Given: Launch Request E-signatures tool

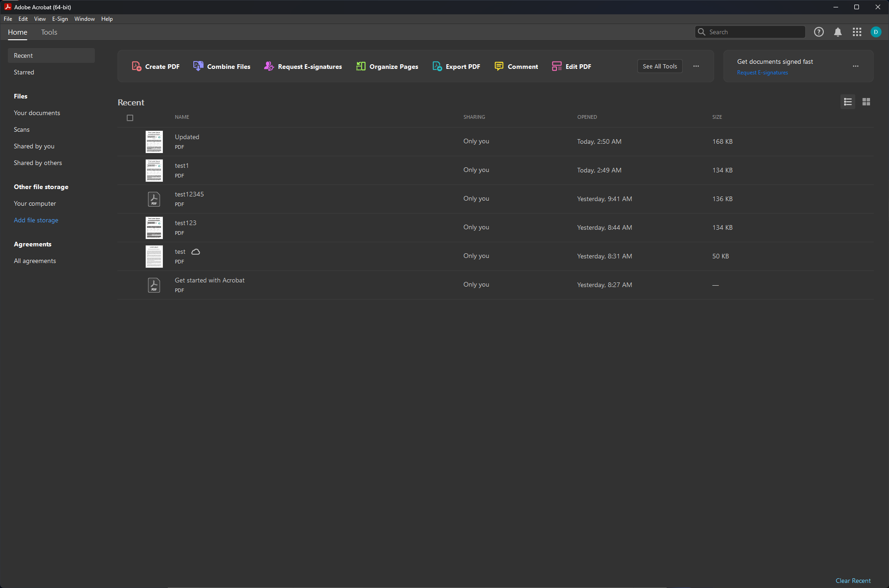Looking at the screenshot, I should coord(303,67).
